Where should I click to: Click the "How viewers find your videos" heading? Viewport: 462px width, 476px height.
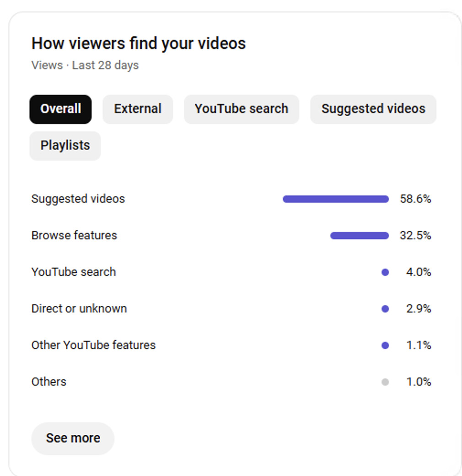coord(138,43)
